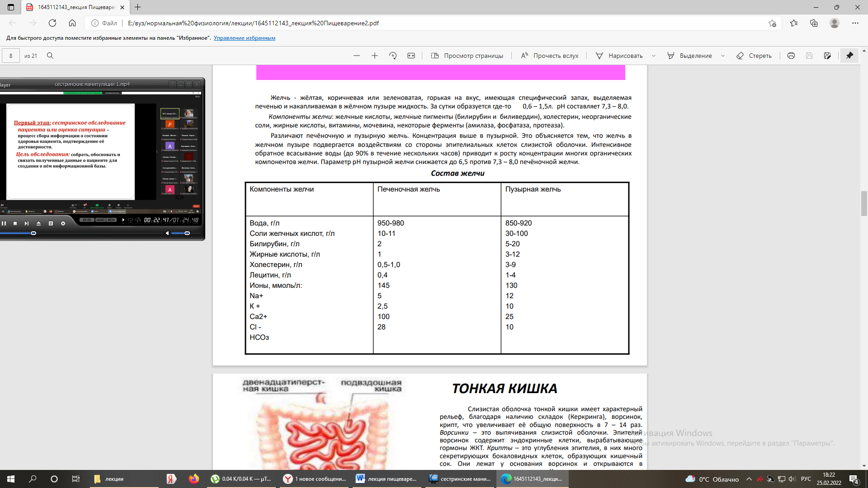
Task: Open the Manage favorites link
Action: point(245,38)
